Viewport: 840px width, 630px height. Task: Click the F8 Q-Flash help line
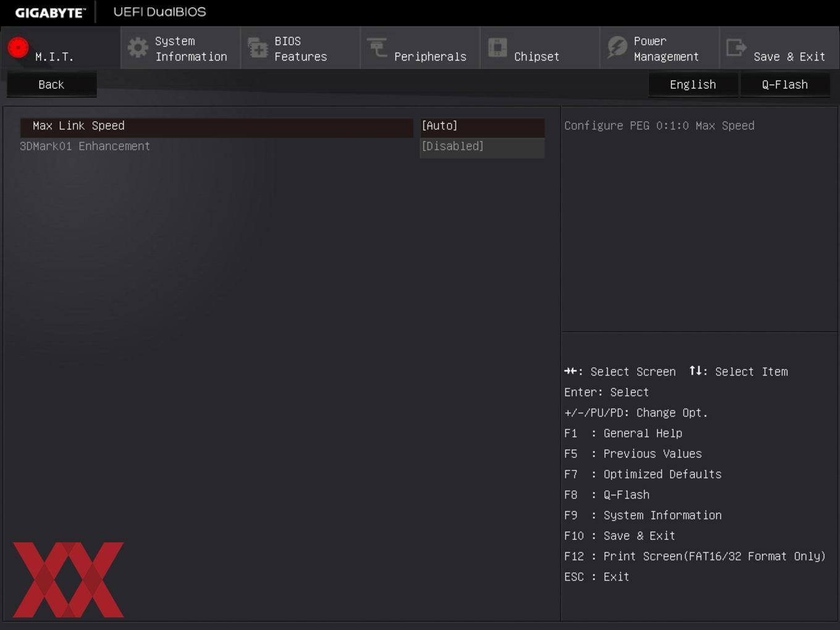[x=607, y=495]
